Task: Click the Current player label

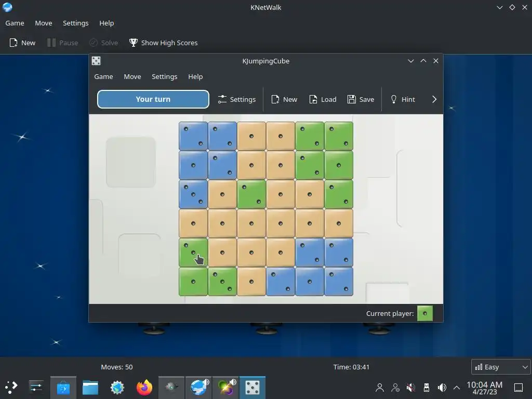Action: tap(390, 313)
